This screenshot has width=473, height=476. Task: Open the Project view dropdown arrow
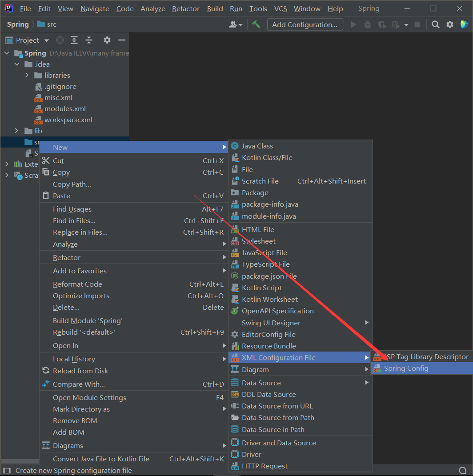46,40
